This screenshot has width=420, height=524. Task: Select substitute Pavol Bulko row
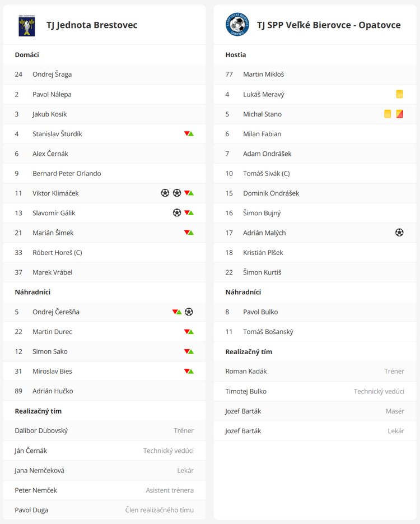(260, 312)
